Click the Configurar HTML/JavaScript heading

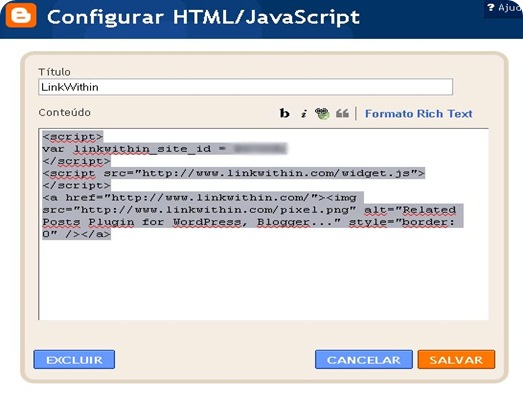pos(203,17)
